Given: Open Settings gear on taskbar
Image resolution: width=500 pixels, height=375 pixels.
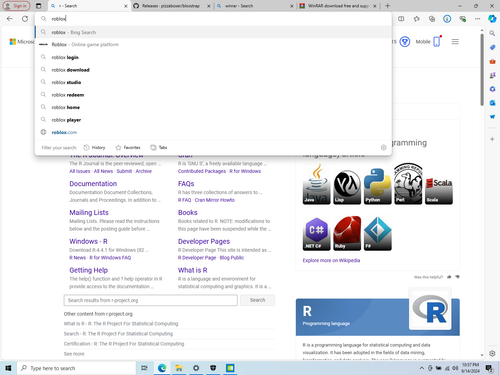Looking at the screenshot, I should (x=196, y=368).
